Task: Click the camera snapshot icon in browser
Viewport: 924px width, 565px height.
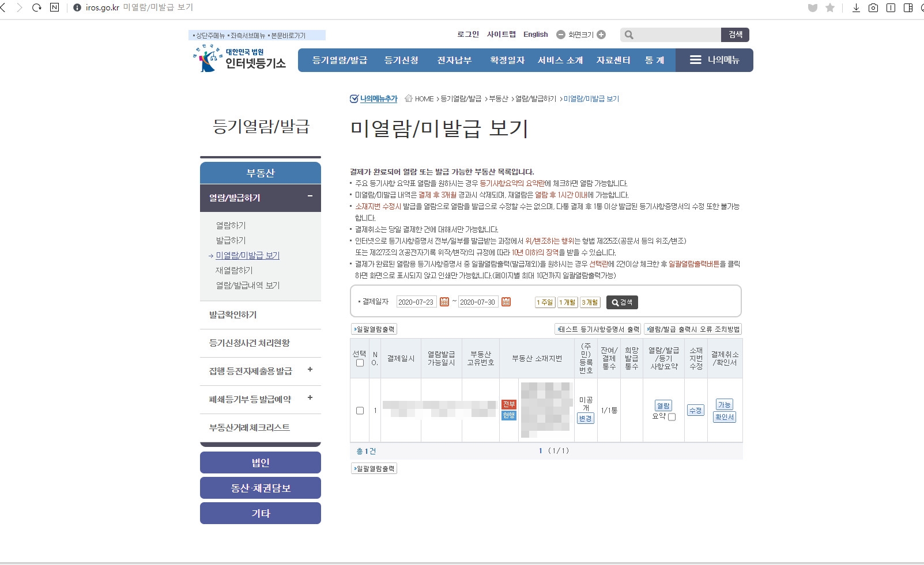Action: tap(873, 7)
